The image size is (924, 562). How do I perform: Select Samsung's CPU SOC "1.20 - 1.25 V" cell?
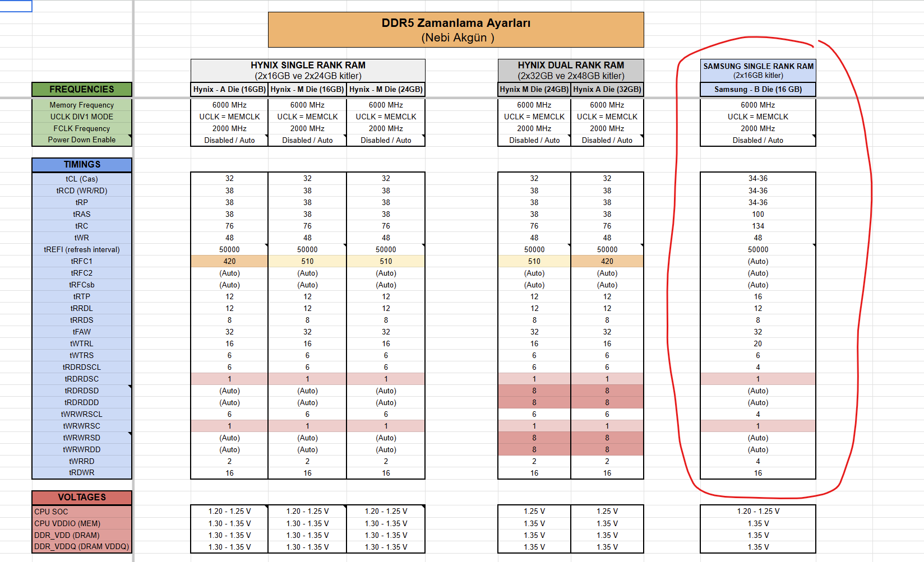point(758,511)
